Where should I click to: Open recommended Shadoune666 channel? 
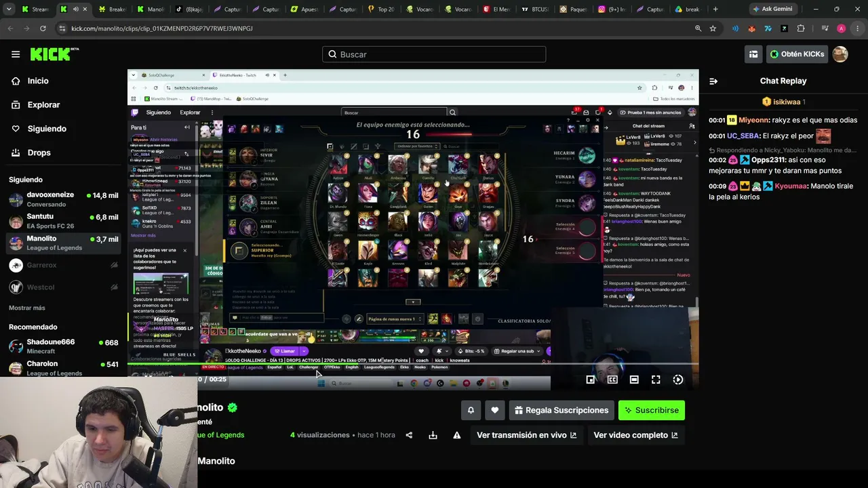[x=64, y=346]
